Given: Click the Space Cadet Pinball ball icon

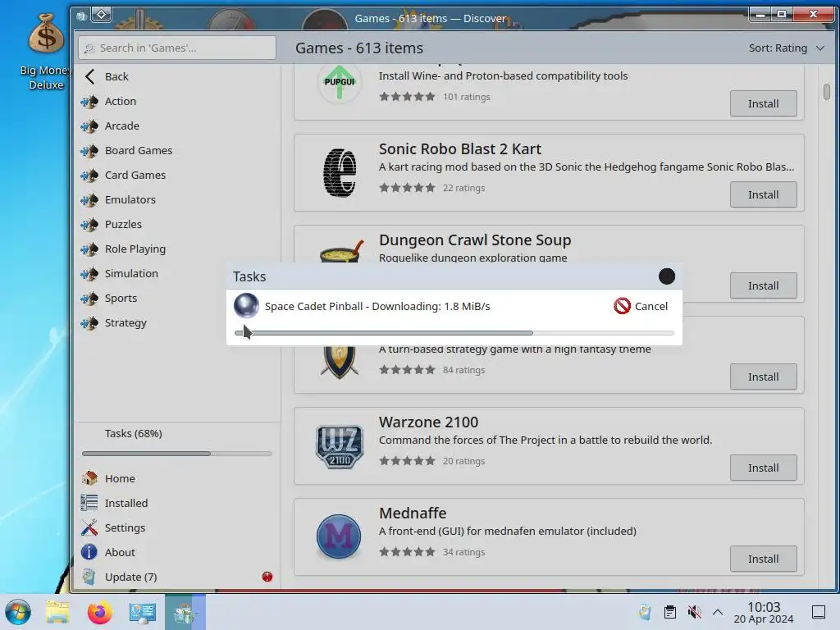Looking at the screenshot, I should click(246, 306).
